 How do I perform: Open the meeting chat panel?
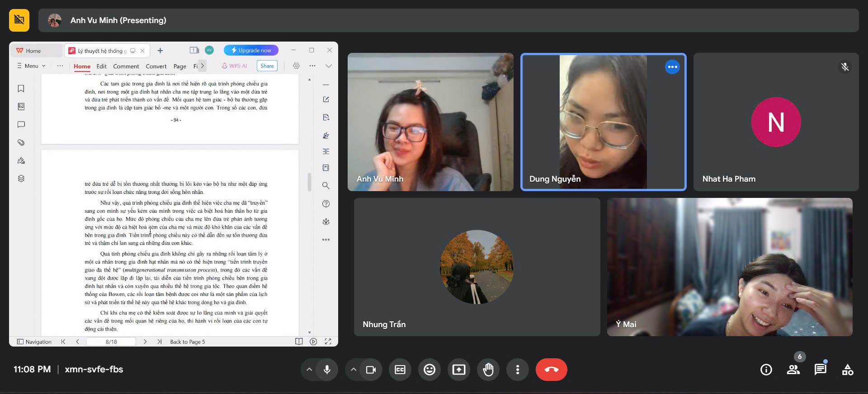[x=820, y=370]
